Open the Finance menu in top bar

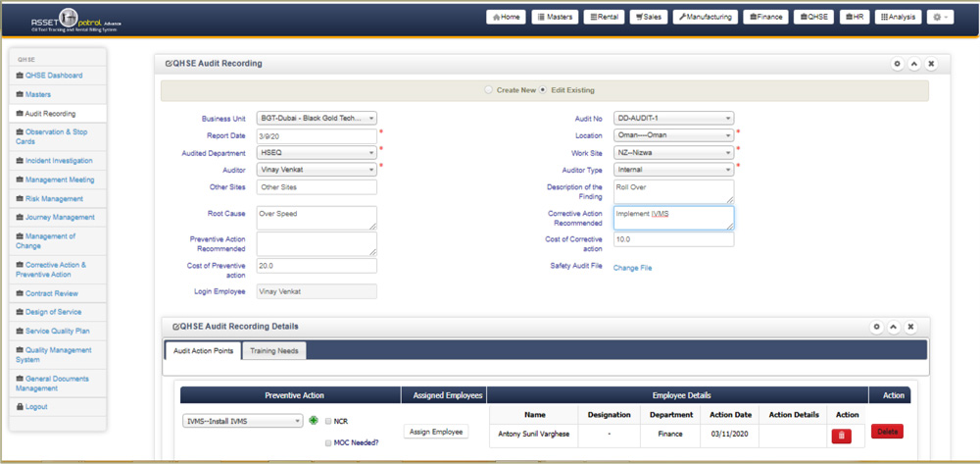tap(764, 17)
